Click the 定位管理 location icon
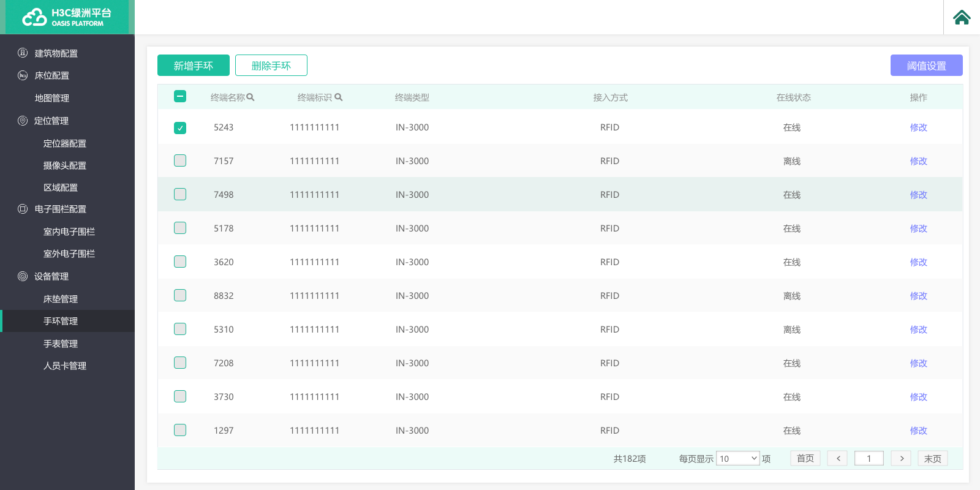Image resolution: width=980 pixels, height=490 pixels. click(23, 121)
